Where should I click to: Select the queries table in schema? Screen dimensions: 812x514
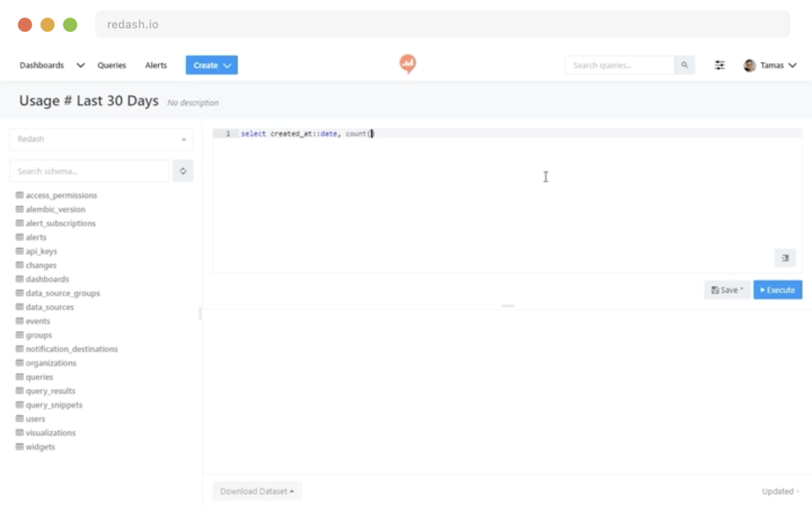pos(39,377)
